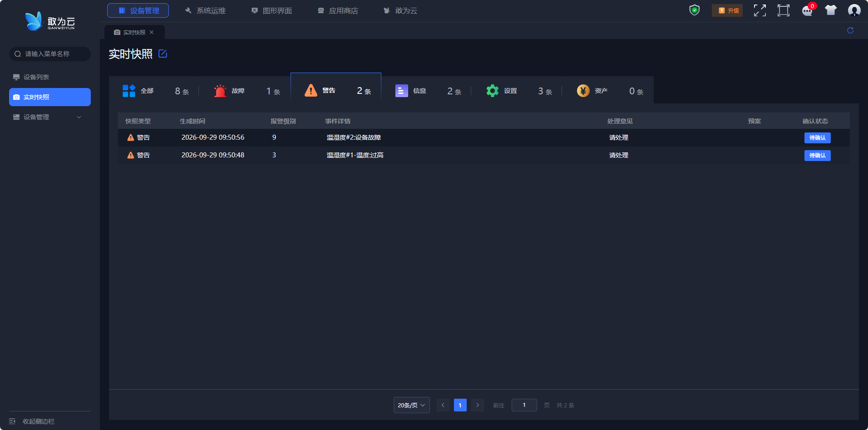Screen dimensions: 868x430
Task: Click the screen frame icon in header
Action: (x=784, y=10)
